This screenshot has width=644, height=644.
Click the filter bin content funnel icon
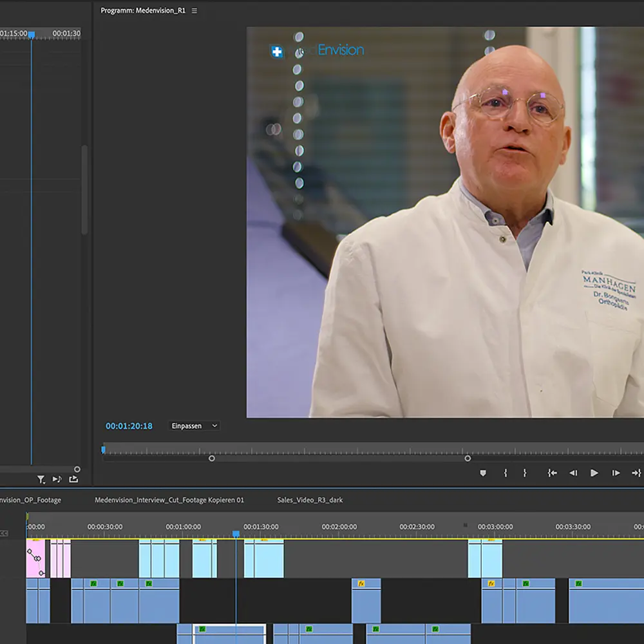pyautogui.click(x=41, y=480)
